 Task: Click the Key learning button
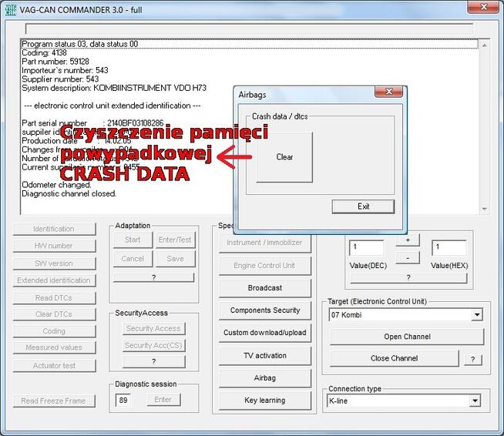click(264, 401)
